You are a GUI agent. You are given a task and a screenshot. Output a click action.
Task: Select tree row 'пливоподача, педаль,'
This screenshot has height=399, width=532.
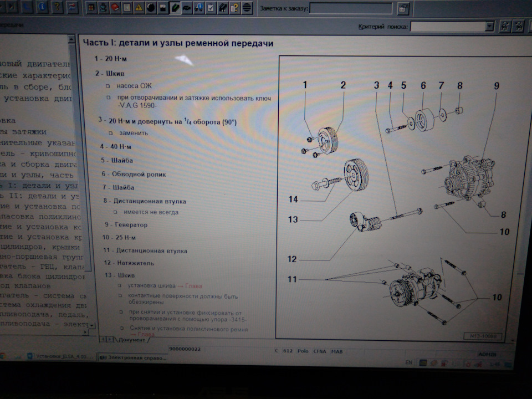[x=44, y=315]
